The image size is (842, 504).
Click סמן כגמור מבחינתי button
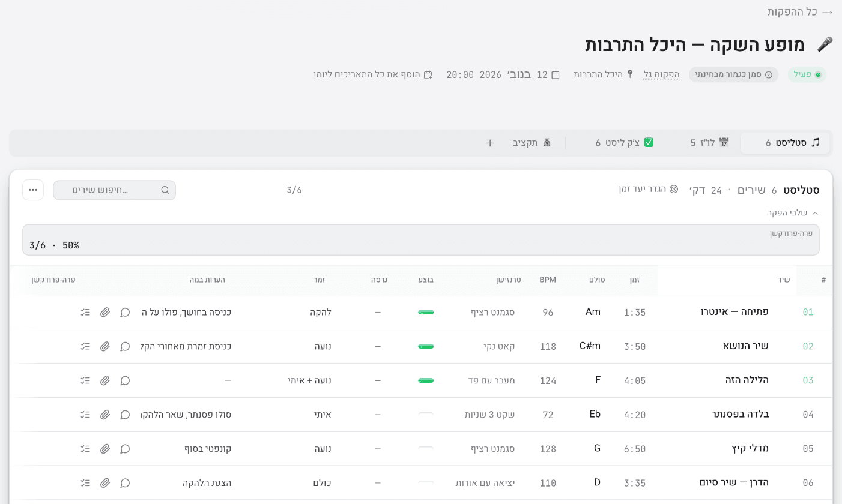(734, 74)
